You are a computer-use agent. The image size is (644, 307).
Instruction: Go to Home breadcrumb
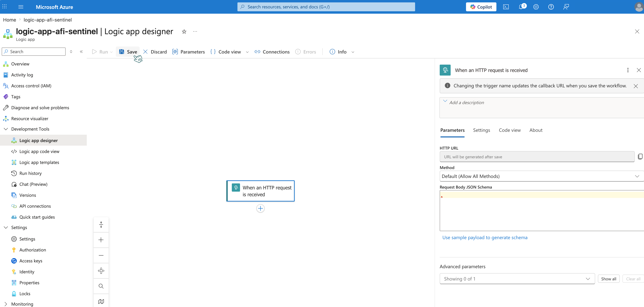[x=10, y=20]
